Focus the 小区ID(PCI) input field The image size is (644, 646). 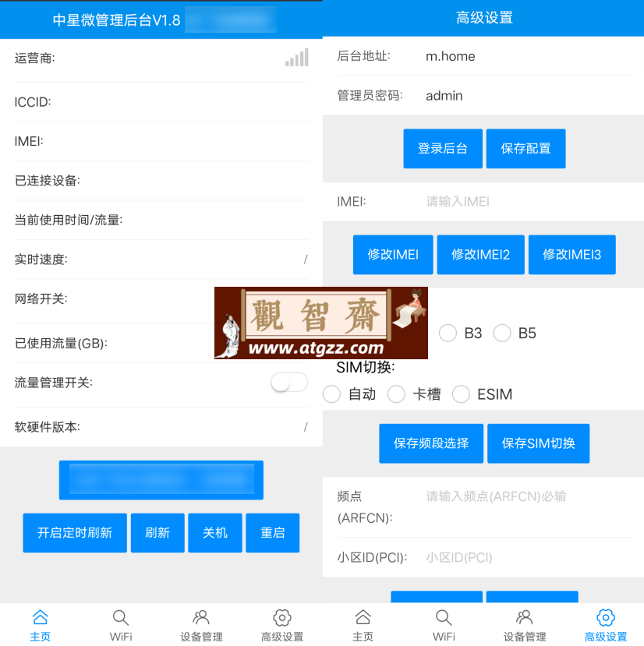[529, 557]
